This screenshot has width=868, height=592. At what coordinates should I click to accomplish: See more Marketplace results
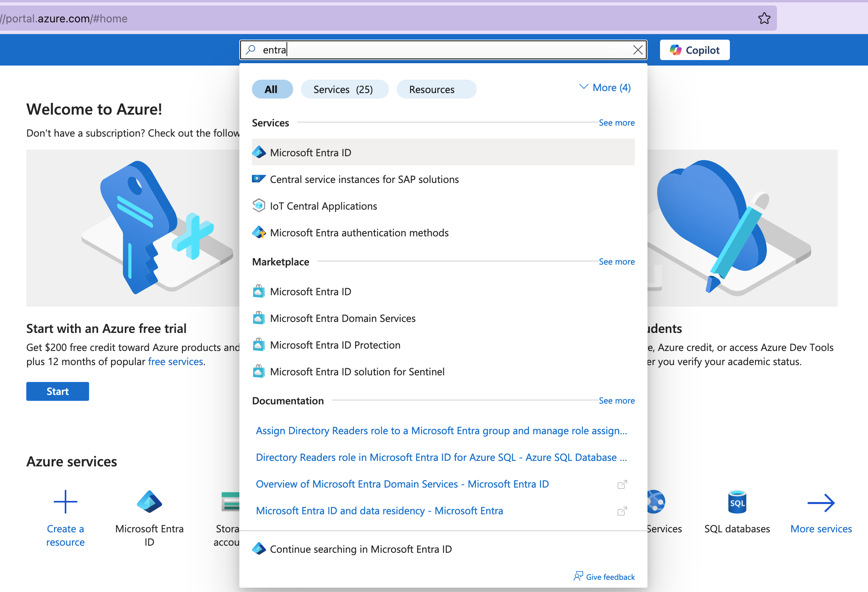pos(616,262)
